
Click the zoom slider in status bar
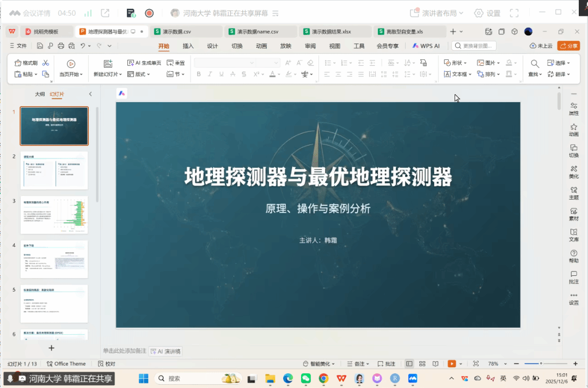[x=541, y=364]
